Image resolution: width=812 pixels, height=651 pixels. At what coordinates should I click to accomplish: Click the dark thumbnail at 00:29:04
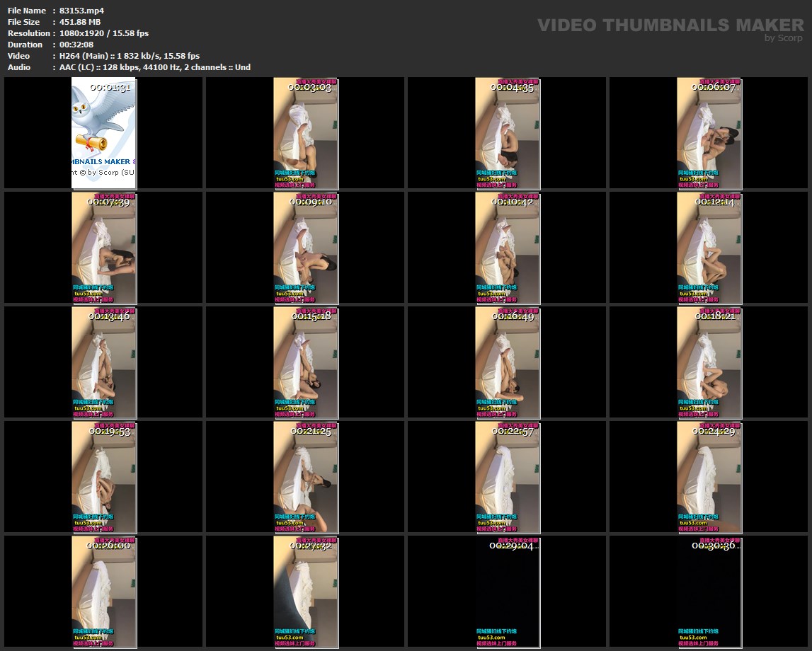coord(508,592)
